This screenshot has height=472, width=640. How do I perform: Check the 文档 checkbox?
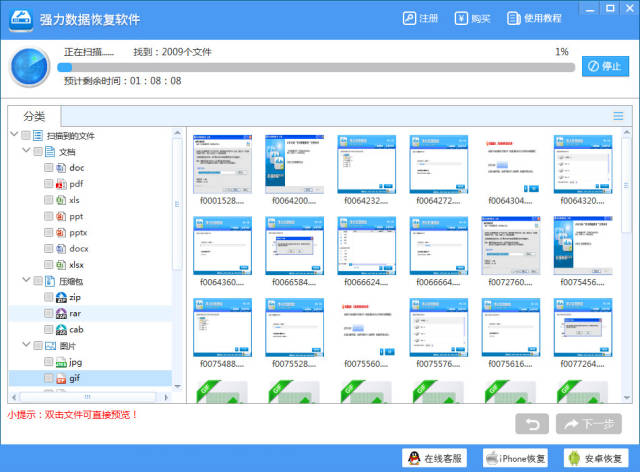[38, 151]
